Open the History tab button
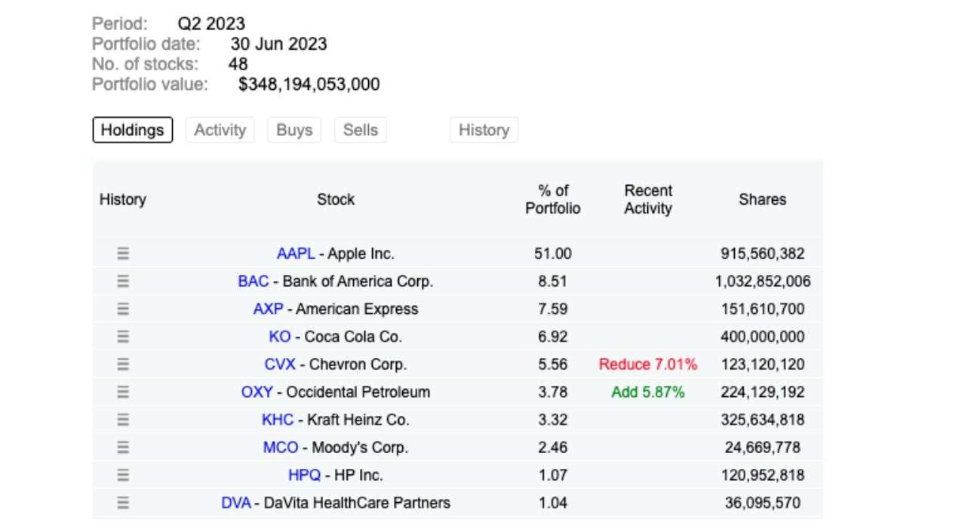980x530 pixels. coord(484,130)
